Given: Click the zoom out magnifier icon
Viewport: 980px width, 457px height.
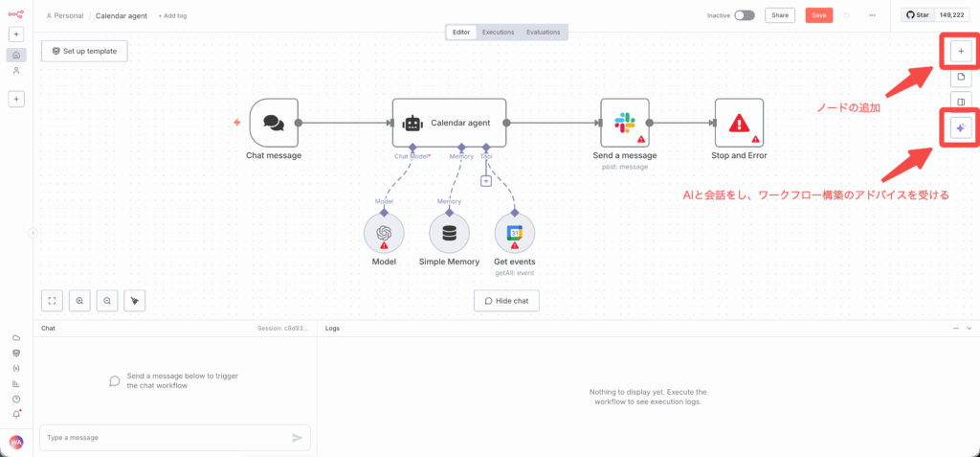Looking at the screenshot, I should click(x=107, y=301).
